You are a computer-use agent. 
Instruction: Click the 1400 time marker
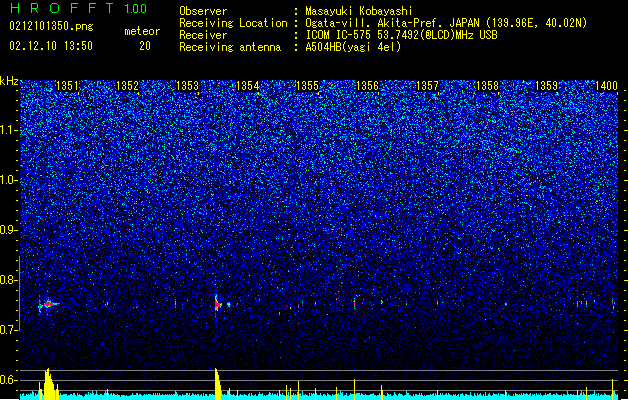606,86
